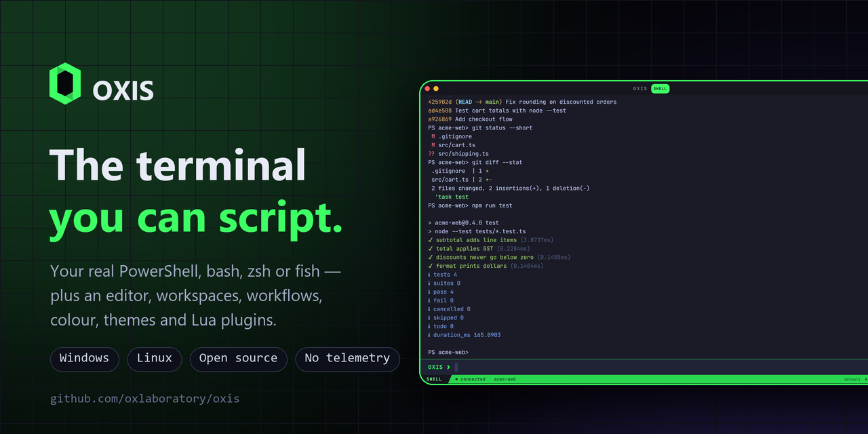Image resolution: width=868 pixels, height=434 pixels.
Task: Click the "> acme-web@0.4.0 test" line
Action: pyautogui.click(x=463, y=222)
